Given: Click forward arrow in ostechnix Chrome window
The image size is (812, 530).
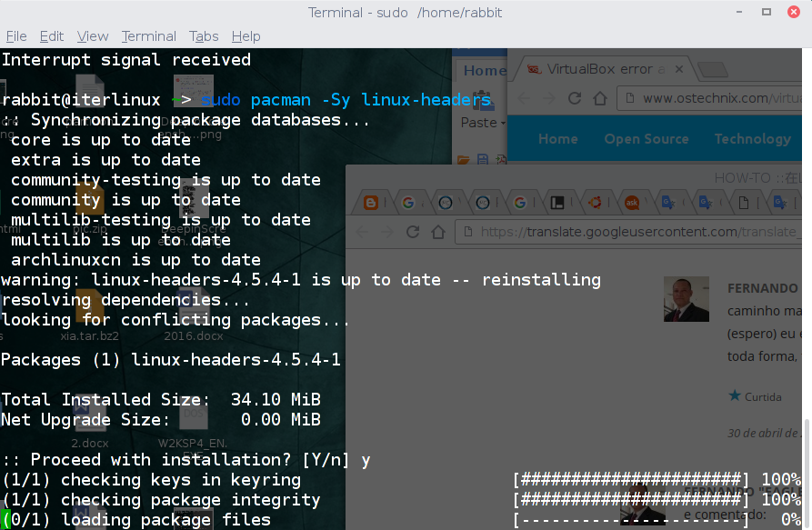Looking at the screenshot, I should (549, 98).
